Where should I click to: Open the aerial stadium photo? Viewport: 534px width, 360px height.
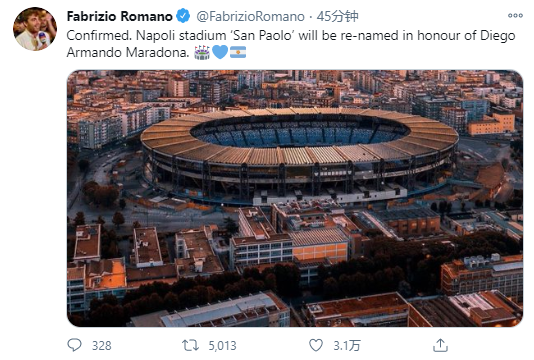[x=295, y=198]
